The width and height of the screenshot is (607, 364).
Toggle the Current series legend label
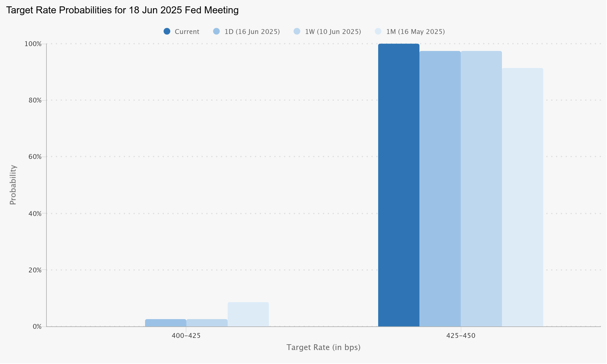(x=187, y=32)
